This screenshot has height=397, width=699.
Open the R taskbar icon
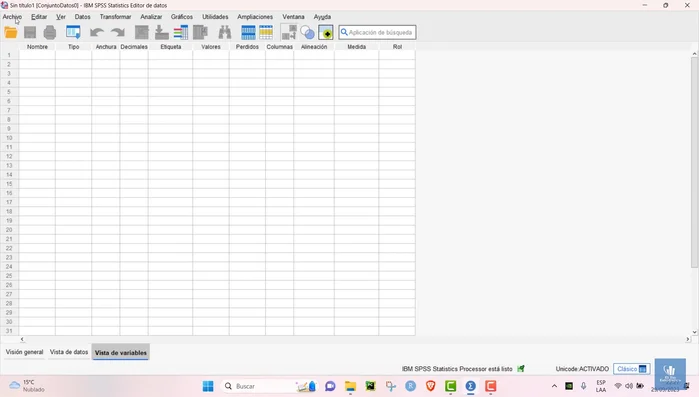pos(411,386)
